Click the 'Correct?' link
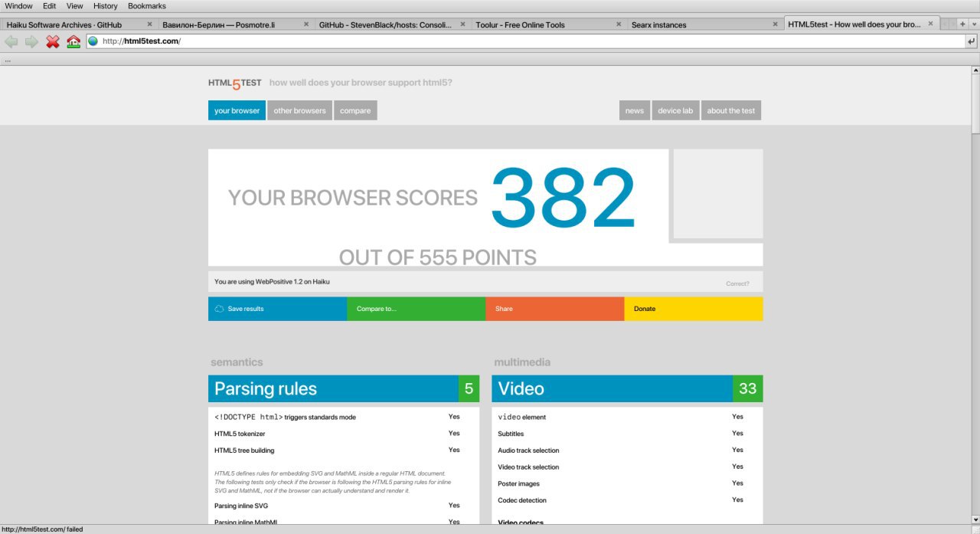980x534 pixels. [737, 283]
